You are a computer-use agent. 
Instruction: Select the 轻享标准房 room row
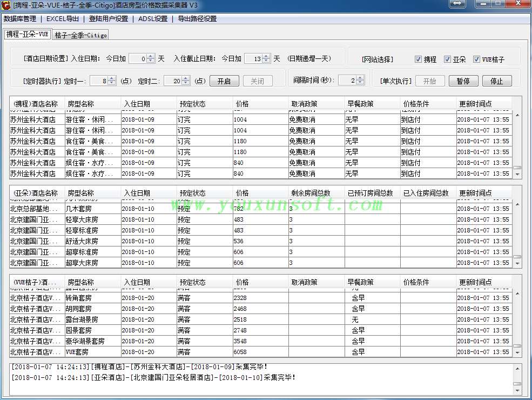click(x=260, y=230)
